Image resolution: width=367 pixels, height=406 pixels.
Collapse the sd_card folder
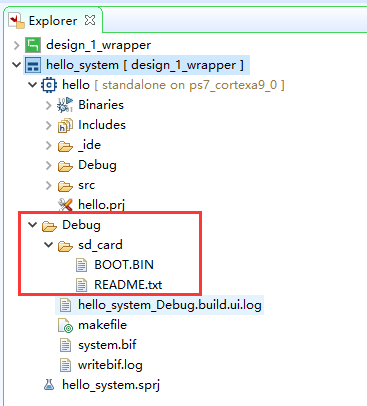click(49, 245)
